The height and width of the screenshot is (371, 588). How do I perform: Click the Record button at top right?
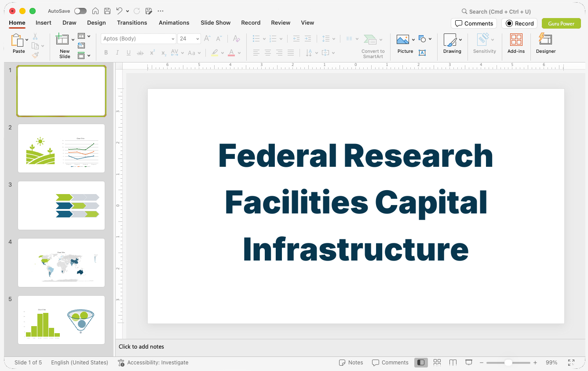point(519,23)
